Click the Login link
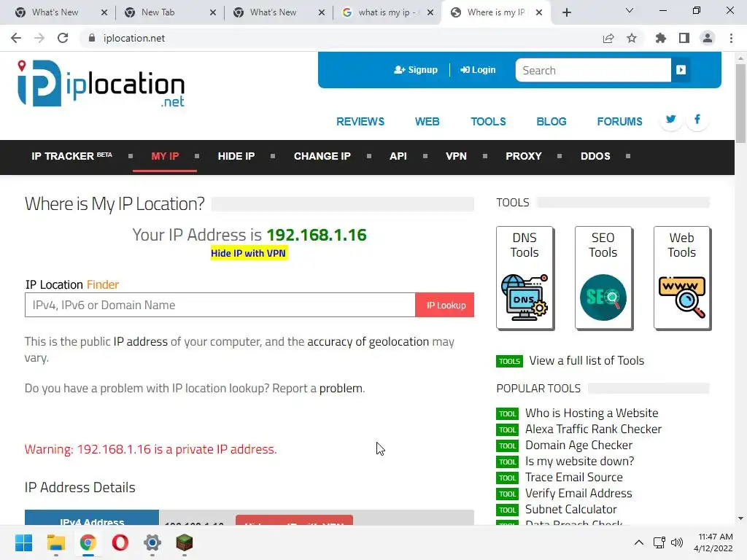Screen dimensions: 747x560 pos(478,70)
